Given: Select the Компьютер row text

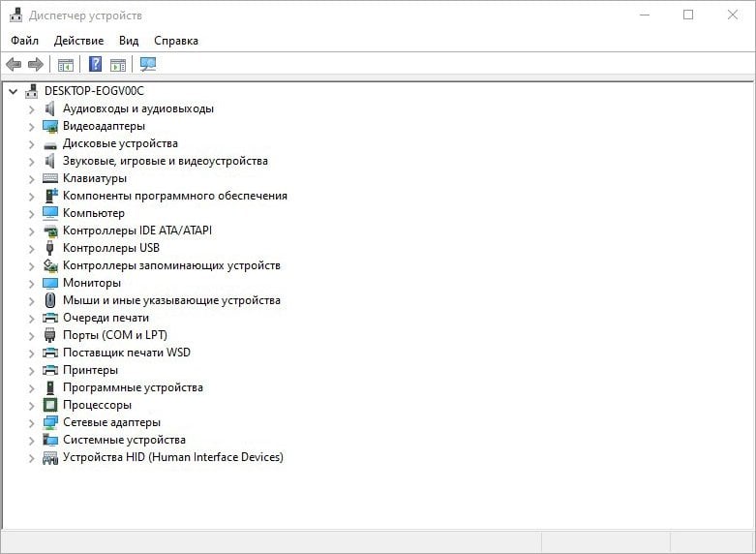Looking at the screenshot, I should click(94, 213).
